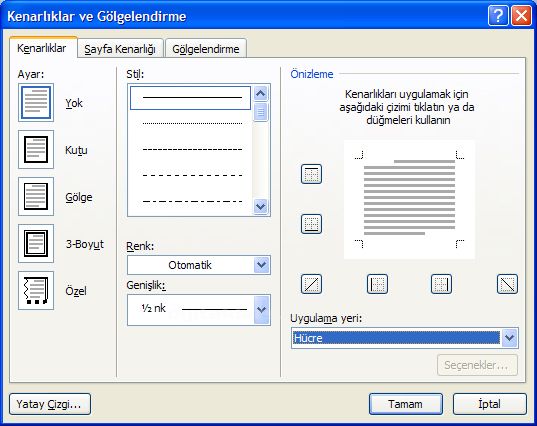The image size is (537, 426).
Task: Open the Sayfa Kenarlığı tab
Action: coord(120,49)
